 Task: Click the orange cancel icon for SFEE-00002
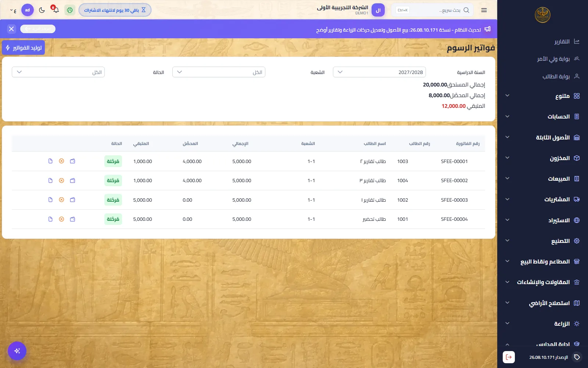click(x=61, y=181)
